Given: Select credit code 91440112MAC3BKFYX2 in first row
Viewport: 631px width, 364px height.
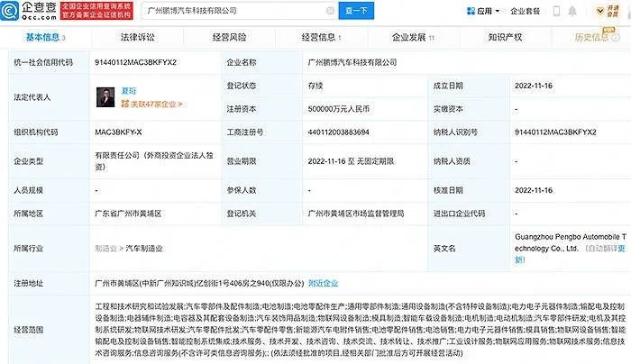Looking at the screenshot, I should [135, 62].
